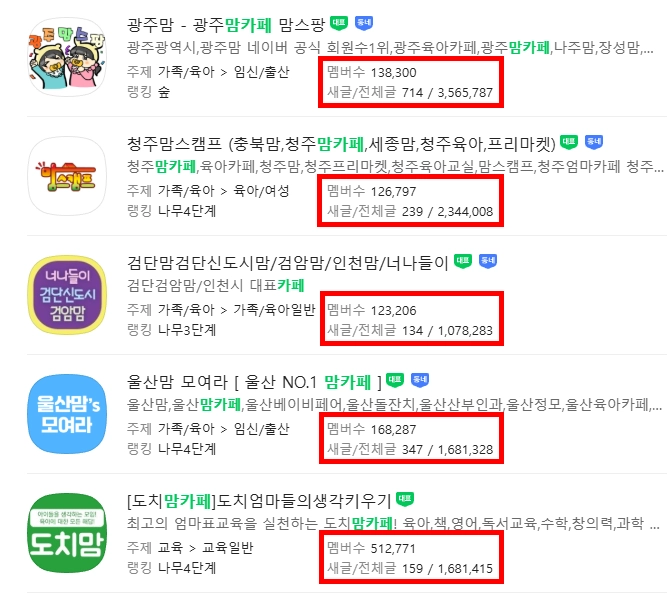This screenshot has width=668, height=594.
Task: Open the 광주맘 - 광주맘카페 맘스팡 link
Action: tap(226, 25)
